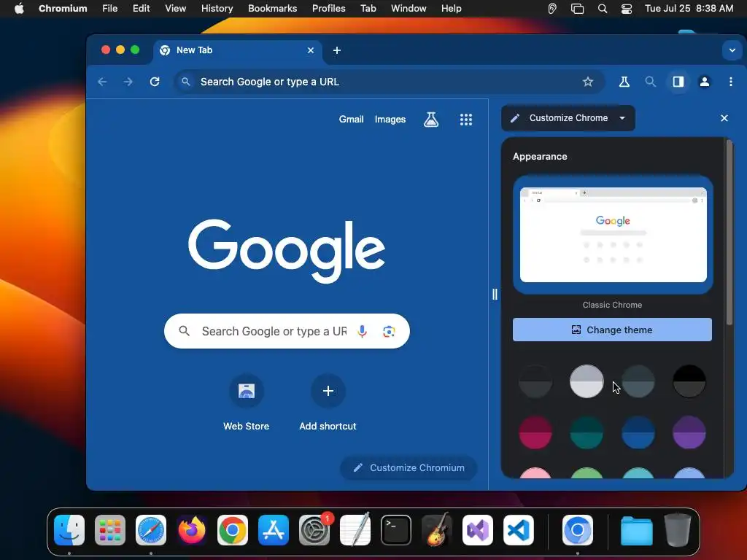Image resolution: width=747 pixels, height=560 pixels.
Task: Open System Settings from the Dock
Action: pos(314,530)
